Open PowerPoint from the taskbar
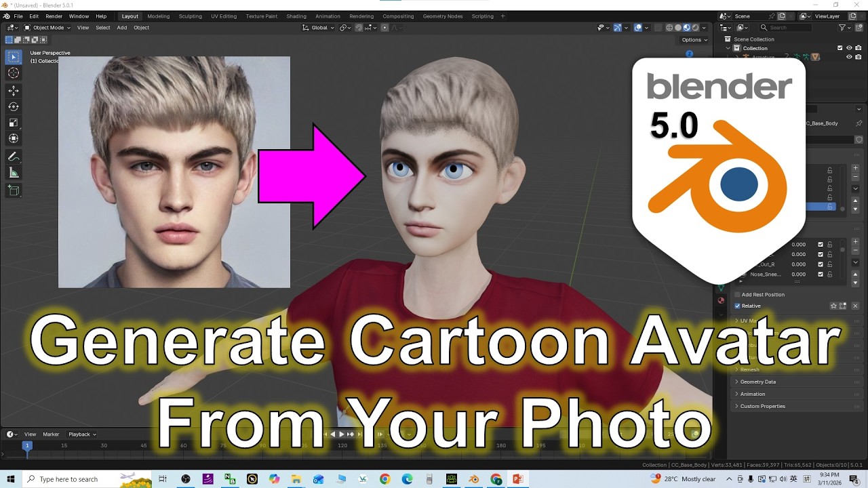The width and height of the screenshot is (868, 488). tap(517, 479)
